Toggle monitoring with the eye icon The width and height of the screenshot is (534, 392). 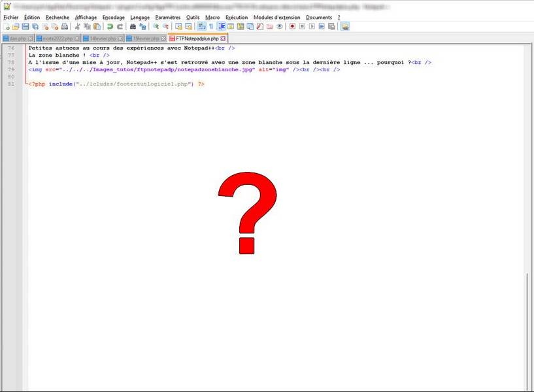[280, 27]
